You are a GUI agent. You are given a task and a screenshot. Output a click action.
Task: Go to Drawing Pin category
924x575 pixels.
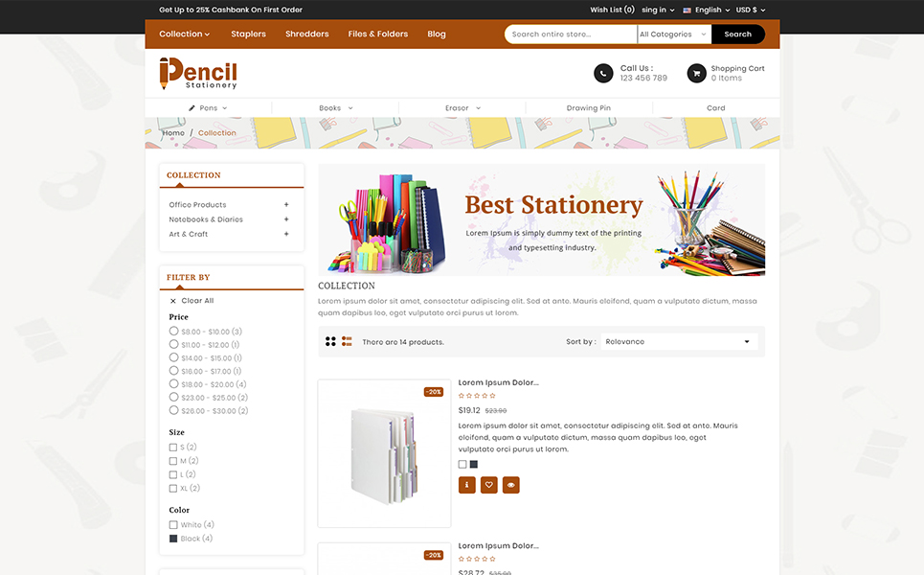pyautogui.click(x=589, y=108)
